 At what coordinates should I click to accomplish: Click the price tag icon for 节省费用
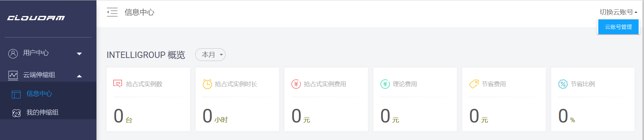[x=474, y=84]
